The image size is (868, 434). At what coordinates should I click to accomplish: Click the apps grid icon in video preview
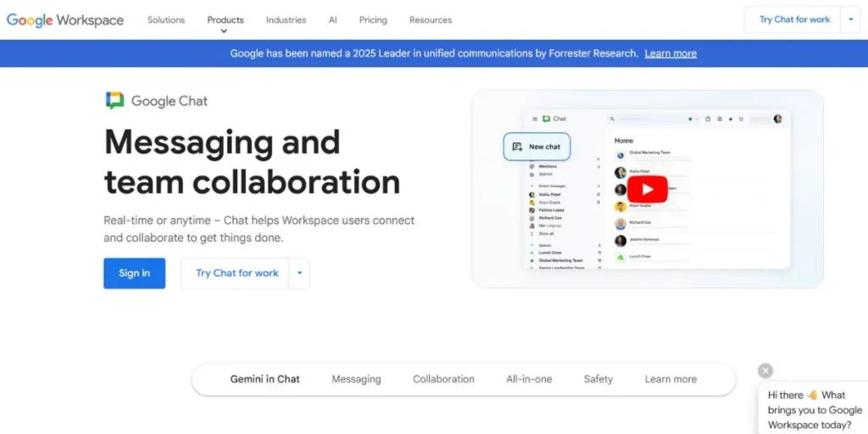[x=741, y=119]
